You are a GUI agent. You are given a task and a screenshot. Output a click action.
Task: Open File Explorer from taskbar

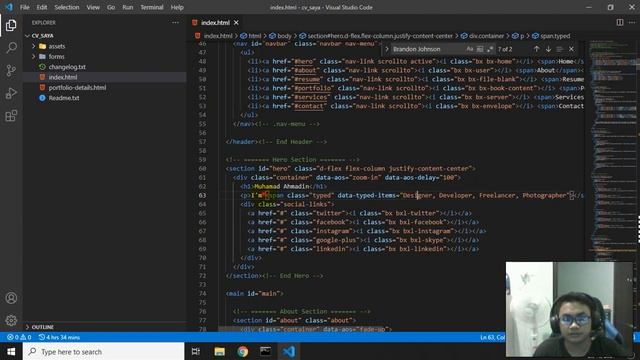point(220,351)
